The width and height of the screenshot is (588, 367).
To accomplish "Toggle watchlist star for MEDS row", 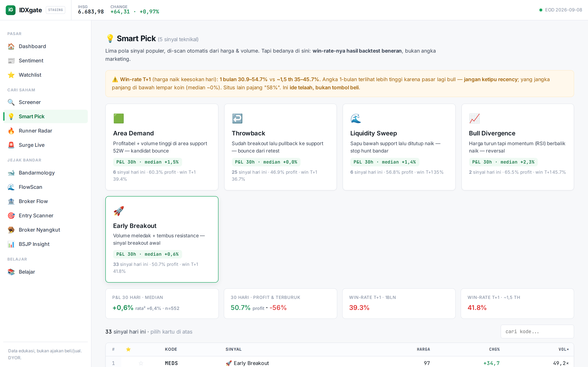I will pos(141,363).
